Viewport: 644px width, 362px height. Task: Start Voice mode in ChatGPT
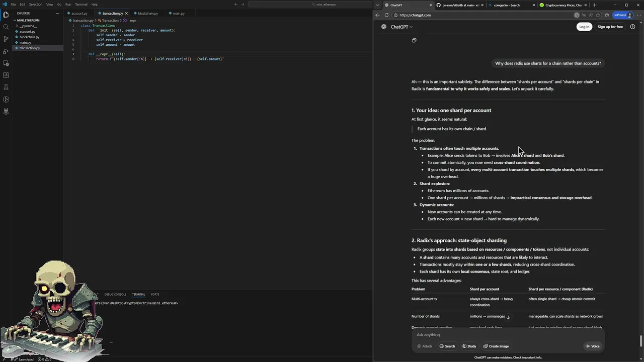tap(592, 346)
